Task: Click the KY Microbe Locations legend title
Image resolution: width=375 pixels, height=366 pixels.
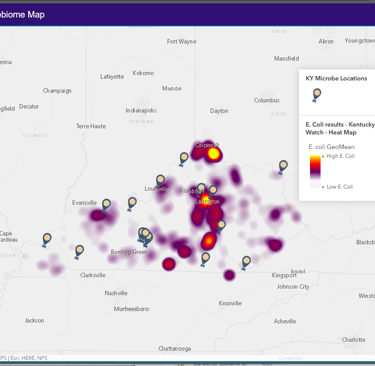Action: 336,79
